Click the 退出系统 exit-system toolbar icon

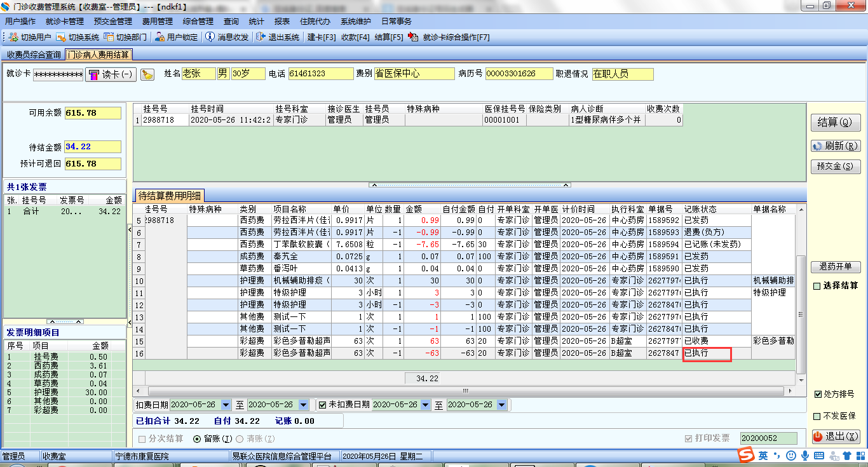click(x=261, y=37)
